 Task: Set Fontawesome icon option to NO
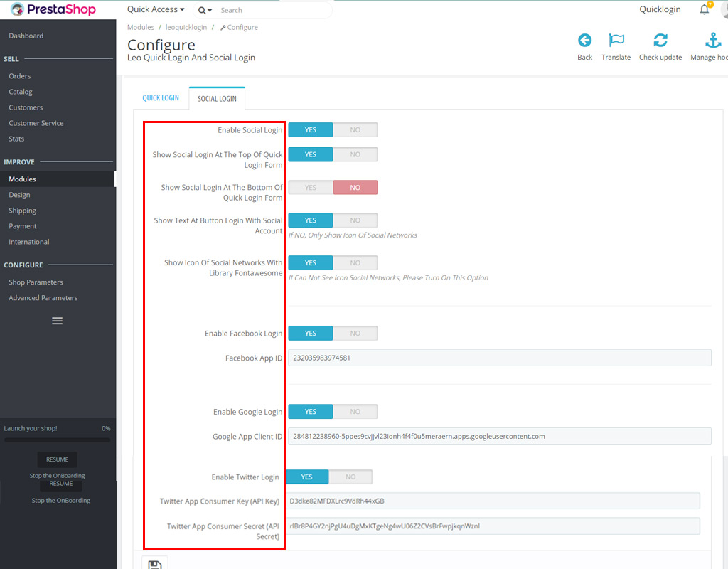(355, 263)
